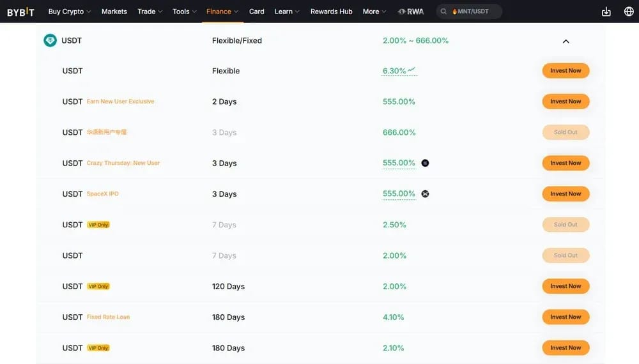Invest Now in Flexible USDT

click(x=566, y=70)
